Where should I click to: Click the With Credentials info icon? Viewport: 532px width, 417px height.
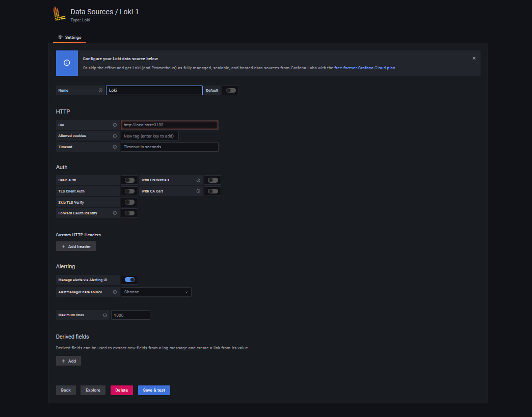coord(198,180)
